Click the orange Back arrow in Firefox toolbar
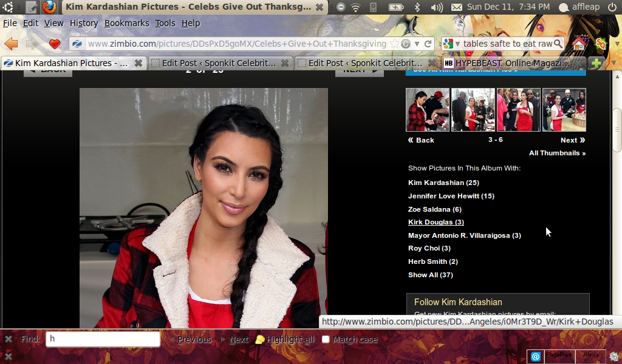622x364 pixels. tap(11, 44)
